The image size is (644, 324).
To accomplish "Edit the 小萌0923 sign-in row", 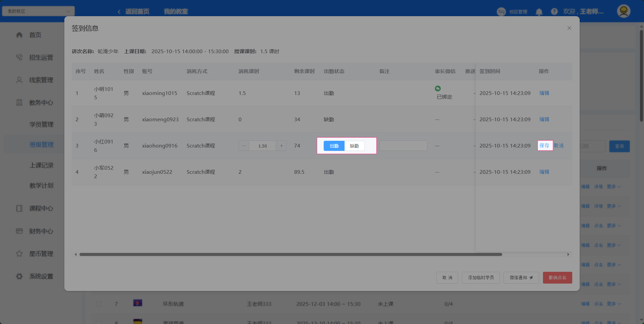I will (544, 119).
